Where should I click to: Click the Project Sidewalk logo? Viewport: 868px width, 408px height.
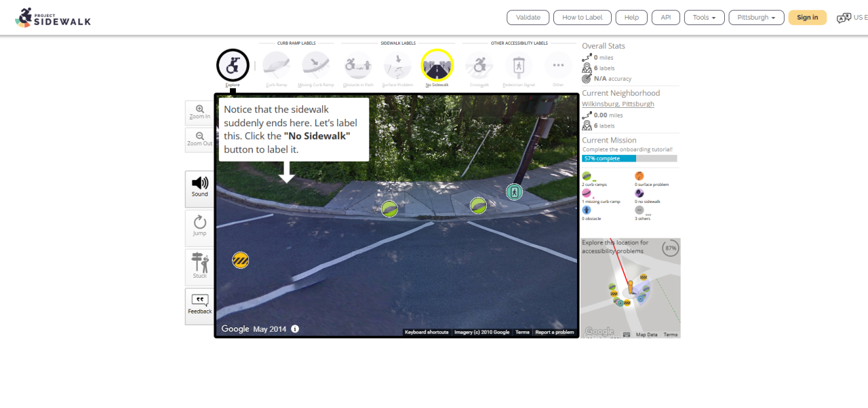[53, 18]
